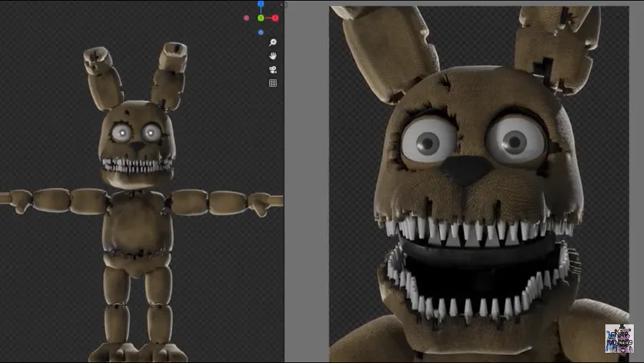The height and width of the screenshot is (363, 644).
Task: Toggle the camera view icon
Action: click(273, 69)
